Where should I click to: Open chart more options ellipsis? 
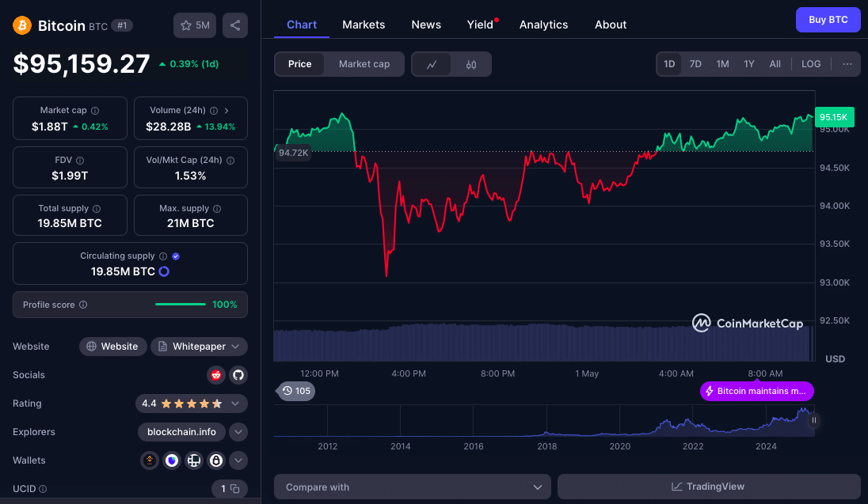point(847,64)
